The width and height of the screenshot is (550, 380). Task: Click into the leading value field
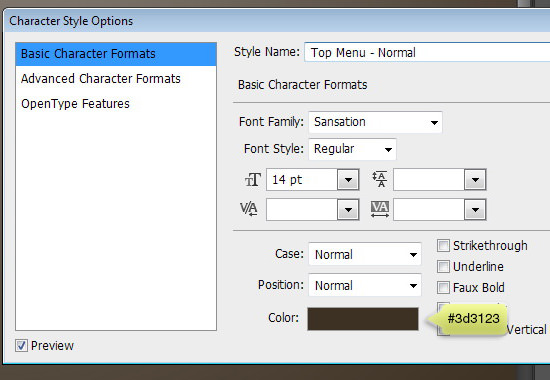click(429, 180)
